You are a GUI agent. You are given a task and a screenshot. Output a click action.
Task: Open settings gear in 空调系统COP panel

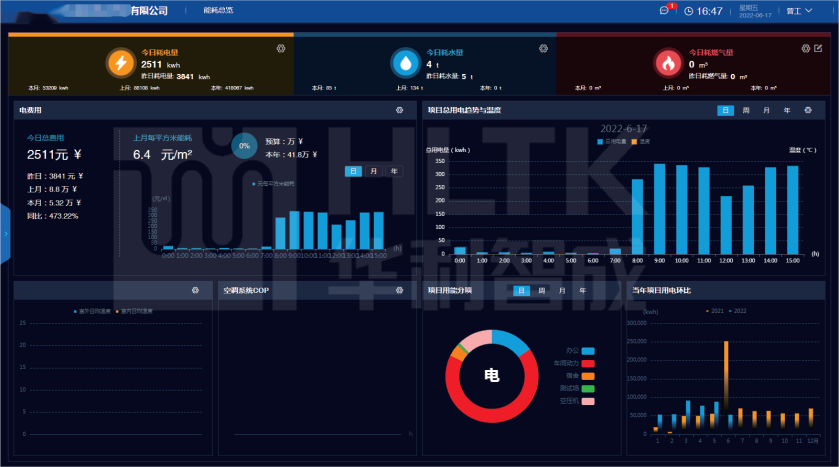[x=399, y=290]
